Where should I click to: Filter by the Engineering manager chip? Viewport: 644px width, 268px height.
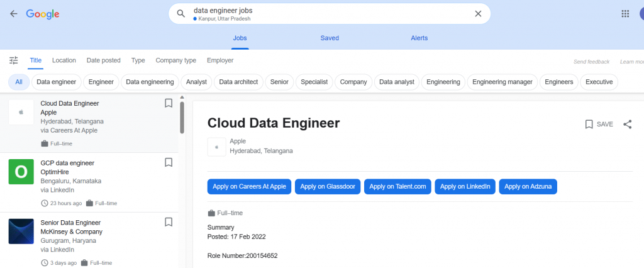[502, 82]
